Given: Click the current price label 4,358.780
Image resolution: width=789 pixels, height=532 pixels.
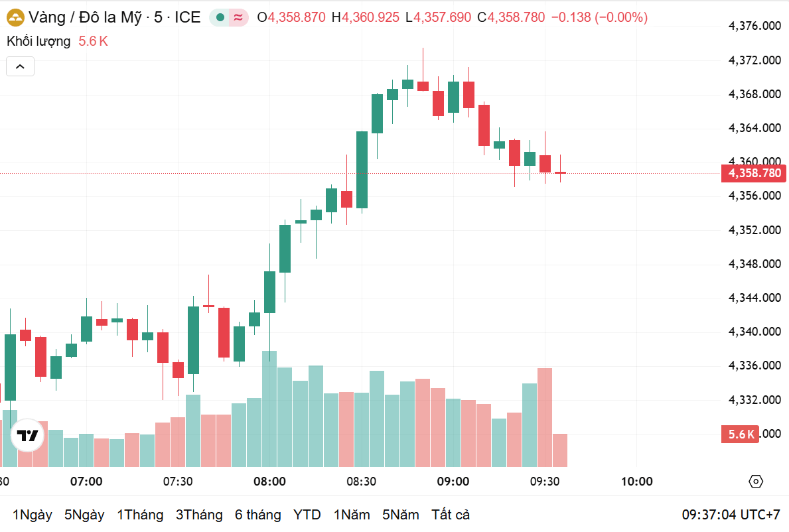Looking at the screenshot, I should [x=754, y=174].
